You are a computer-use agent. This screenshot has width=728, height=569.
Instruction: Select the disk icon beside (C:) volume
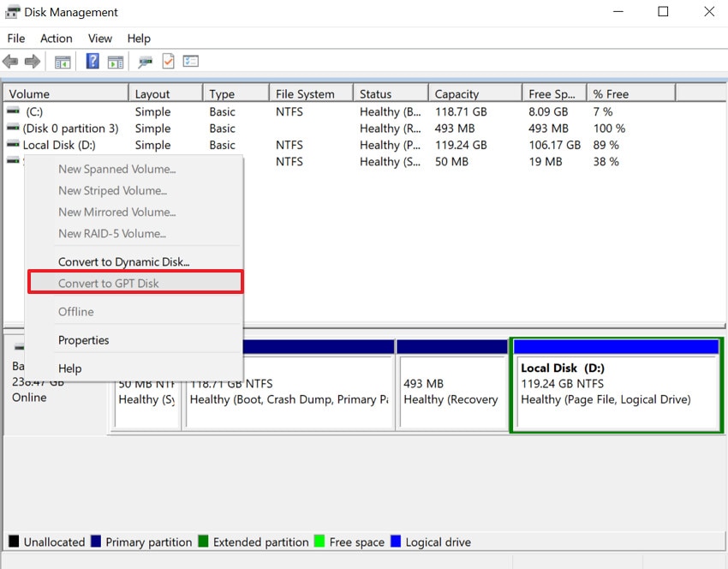pos(12,111)
